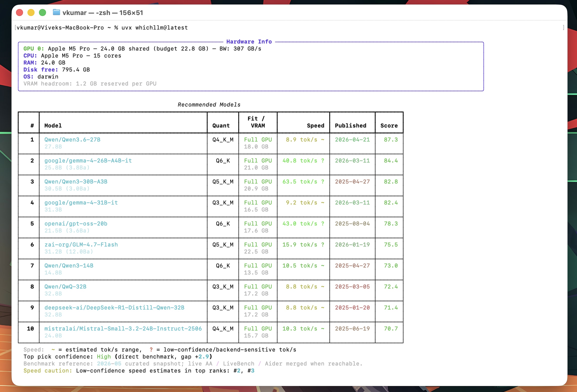The width and height of the screenshot is (577, 392).
Task: Click model name 'Qwen/Qwen3.6-27B'
Action: pyautogui.click(x=72, y=140)
